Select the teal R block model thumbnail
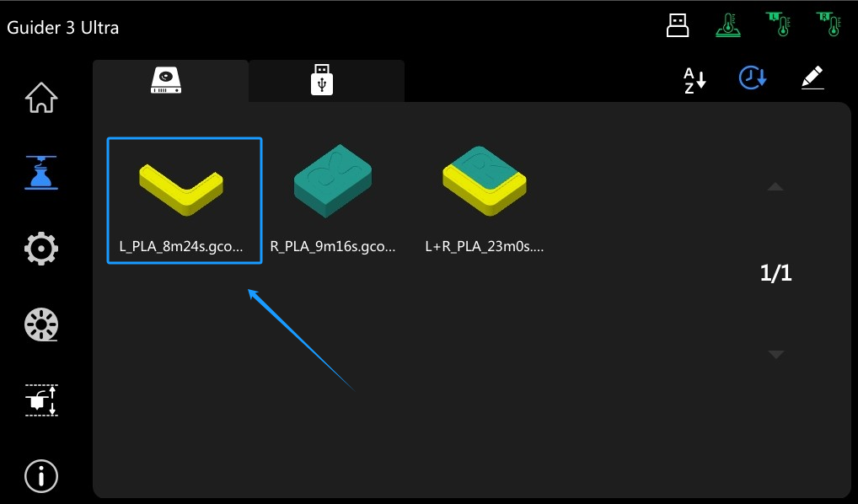 [333, 180]
